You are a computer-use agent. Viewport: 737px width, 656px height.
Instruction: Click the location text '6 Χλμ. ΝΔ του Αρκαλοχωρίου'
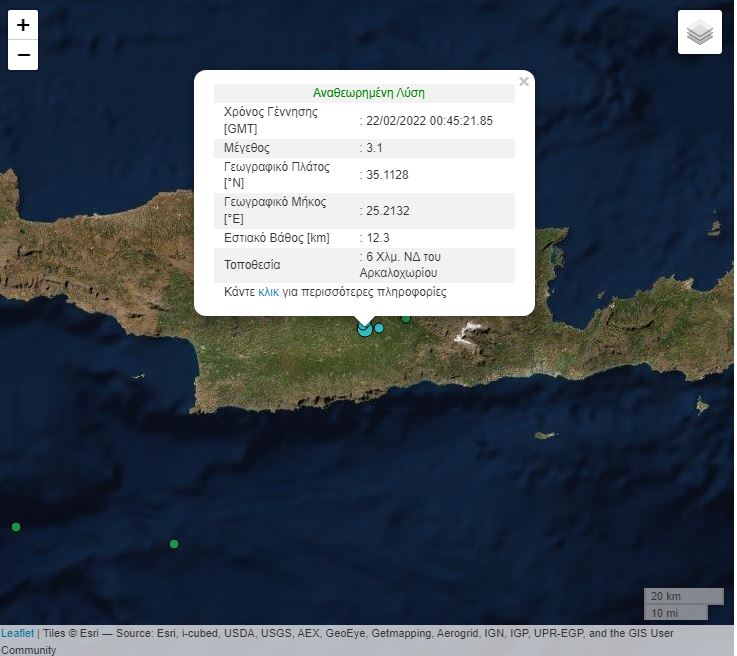(402, 265)
